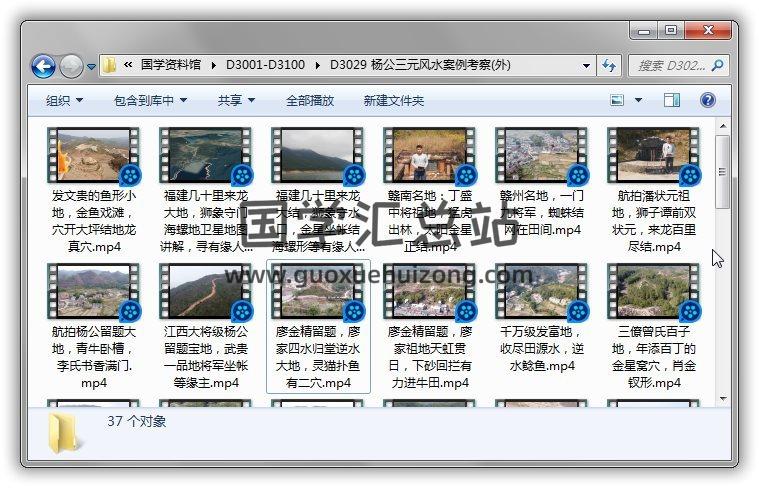Click the change view icon
Viewport: 759px width, 488px height.
[x=617, y=101]
